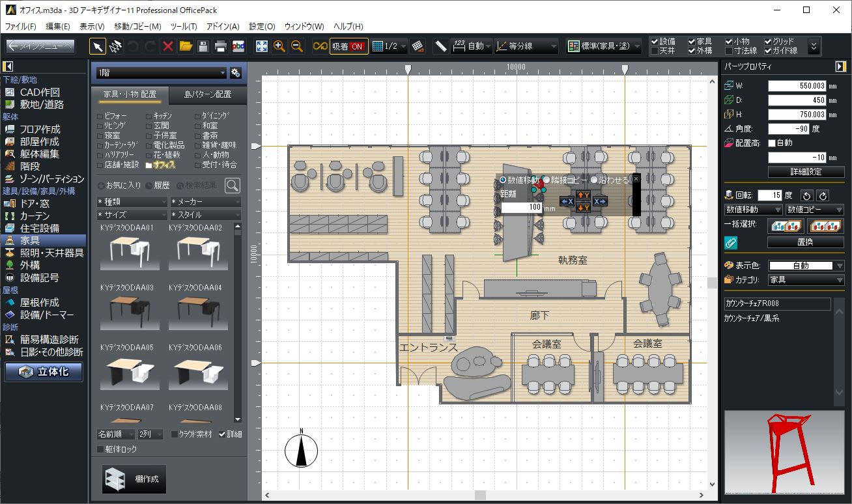The image size is (852, 504).
Task: Toggle the 天井 layer checkbox
Action: point(655,51)
